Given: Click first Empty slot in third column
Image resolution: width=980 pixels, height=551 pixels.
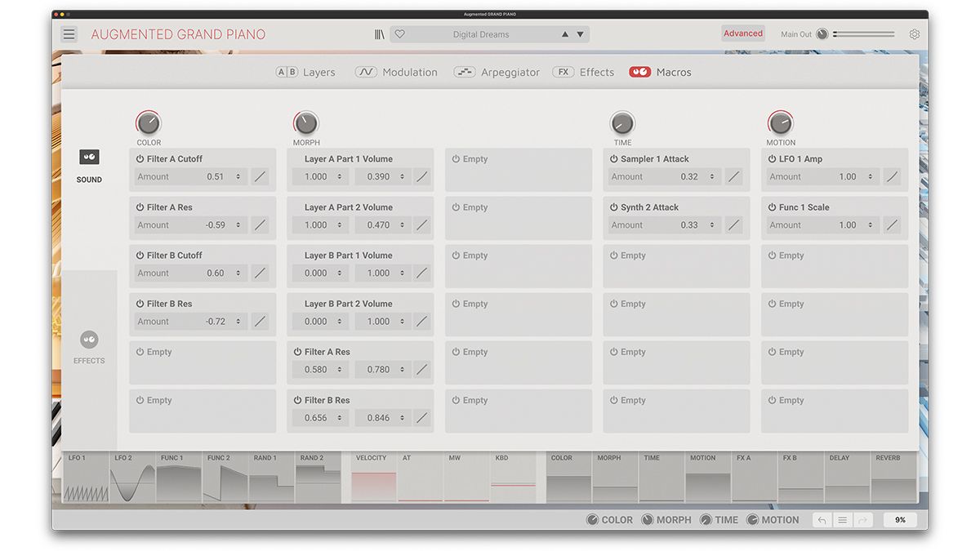Looking at the screenshot, I should (519, 170).
